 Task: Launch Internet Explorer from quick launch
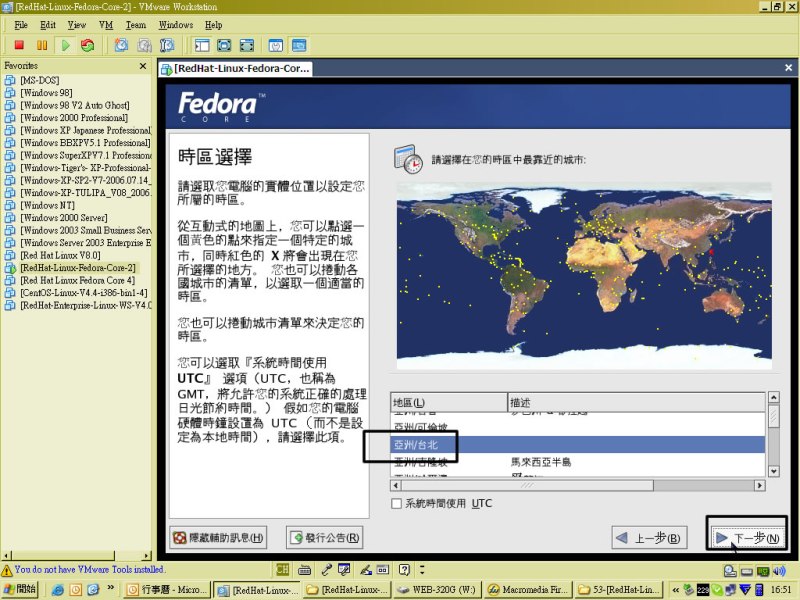click(58, 590)
